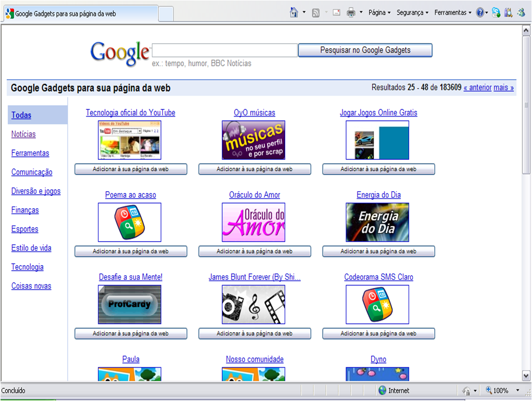Viewport: 532px width, 401px height.
Task: Click the scrollbar up arrow
Action: 526,31
